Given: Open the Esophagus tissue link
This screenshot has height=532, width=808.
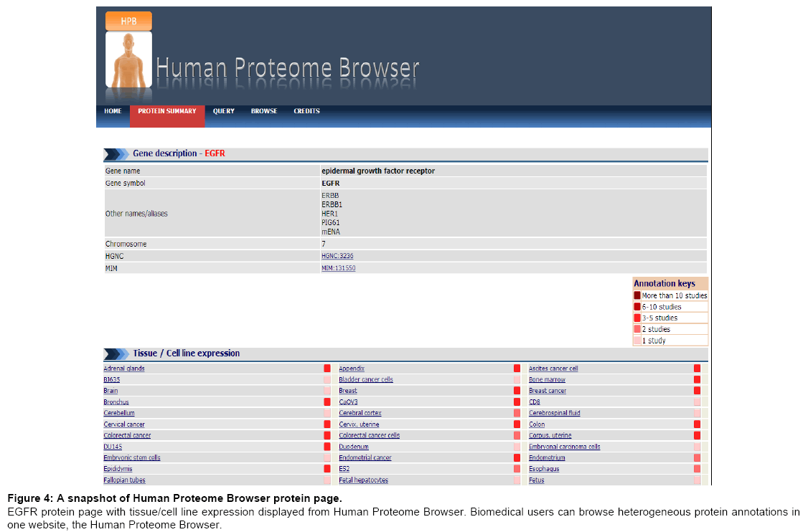Looking at the screenshot, I should 544,469.
